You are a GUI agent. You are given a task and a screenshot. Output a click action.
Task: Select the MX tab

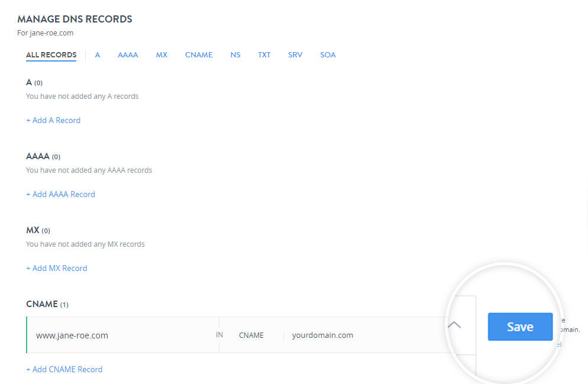[x=161, y=55]
